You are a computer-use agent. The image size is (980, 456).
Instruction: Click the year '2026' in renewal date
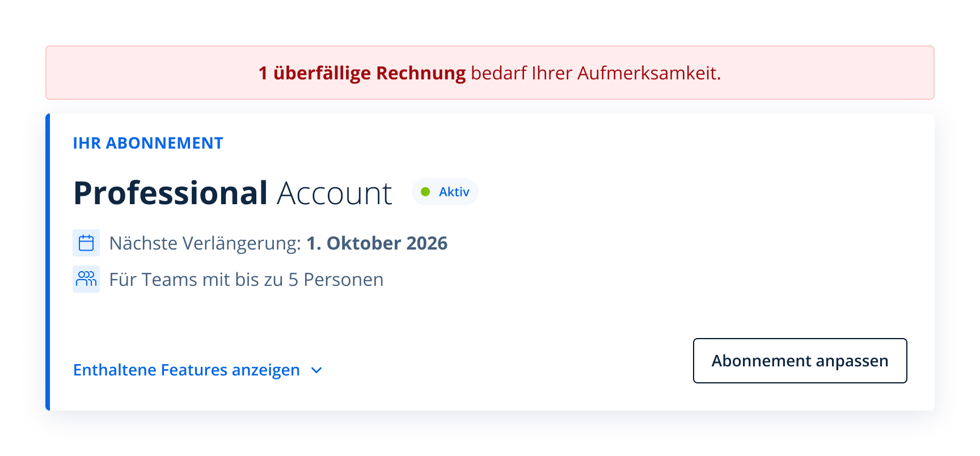[427, 243]
